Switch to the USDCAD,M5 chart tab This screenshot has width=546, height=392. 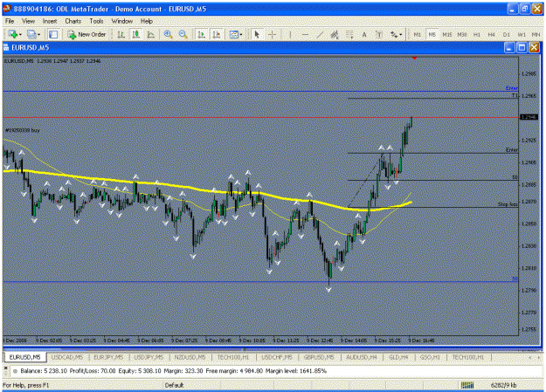(x=67, y=357)
